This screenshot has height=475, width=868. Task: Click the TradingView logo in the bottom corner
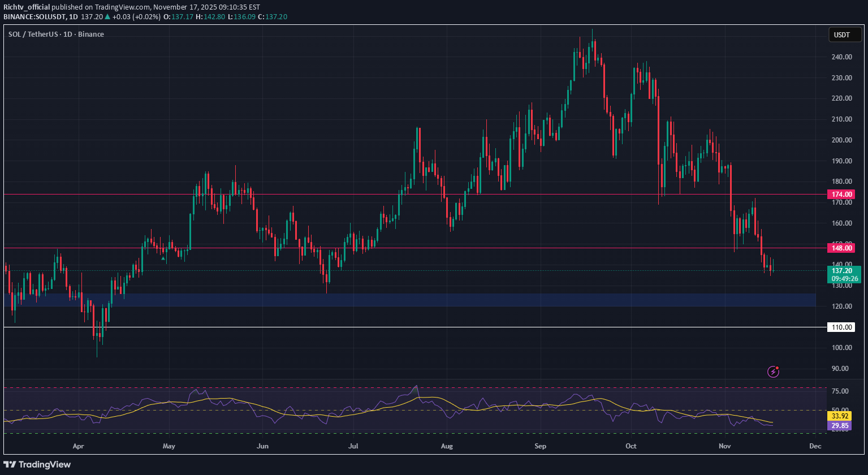tap(38, 464)
